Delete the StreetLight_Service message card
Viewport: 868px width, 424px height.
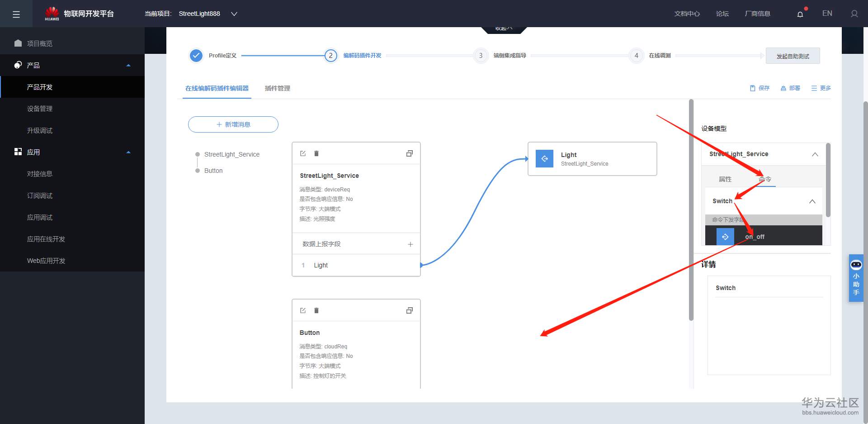(x=316, y=153)
